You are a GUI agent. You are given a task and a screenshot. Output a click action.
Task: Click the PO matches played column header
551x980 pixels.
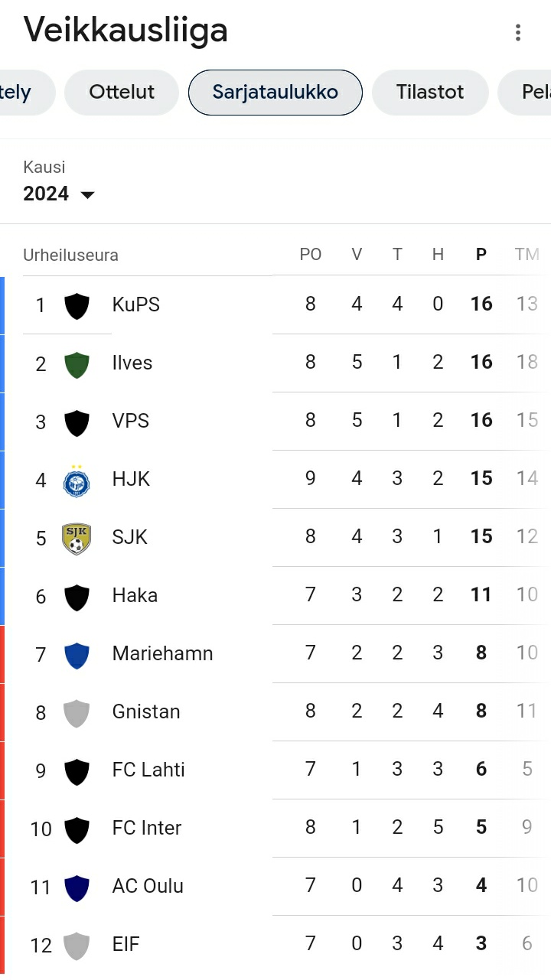click(x=311, y=255)
